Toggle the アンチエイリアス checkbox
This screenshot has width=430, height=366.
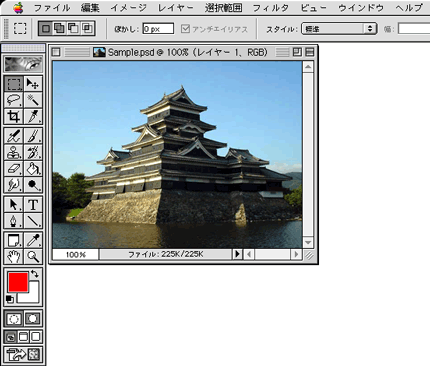tap(185, 29)
